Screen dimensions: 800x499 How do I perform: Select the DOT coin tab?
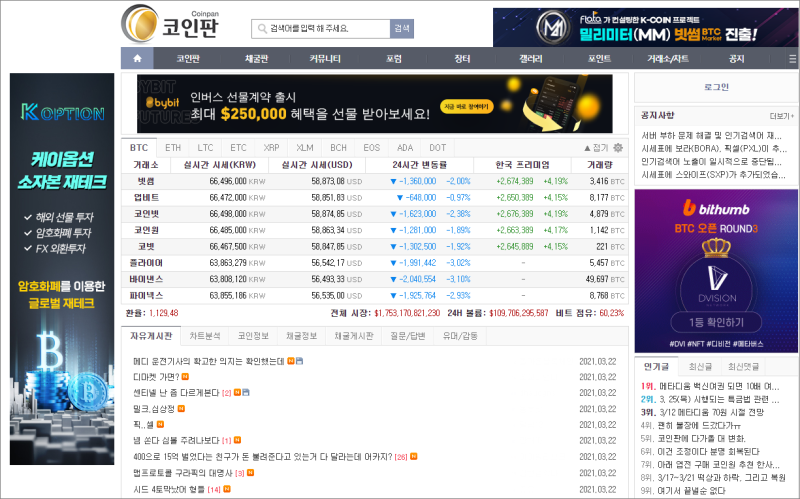point(437,148)
